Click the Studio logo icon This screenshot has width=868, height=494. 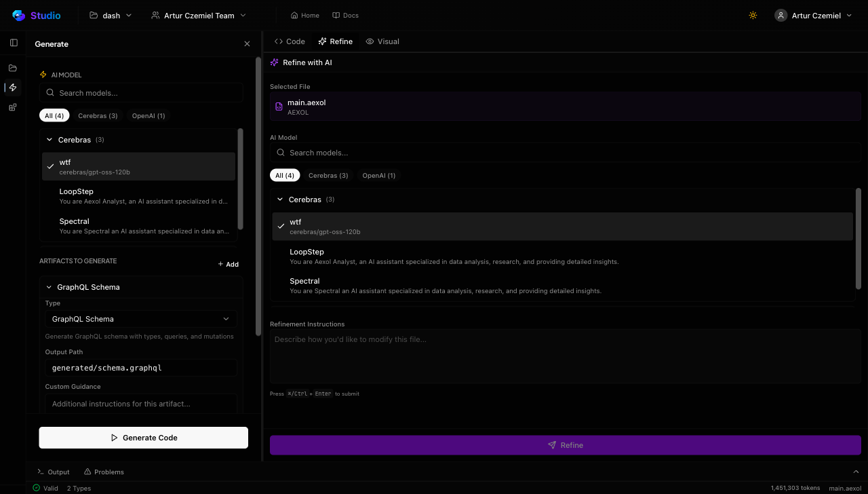(18, 15)
